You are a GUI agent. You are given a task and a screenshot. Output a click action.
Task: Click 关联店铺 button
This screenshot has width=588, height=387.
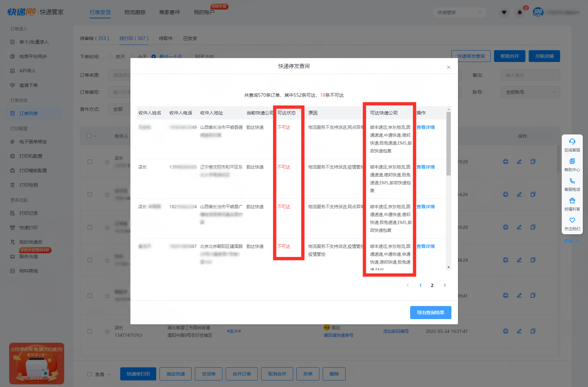(x=544, y=56)
